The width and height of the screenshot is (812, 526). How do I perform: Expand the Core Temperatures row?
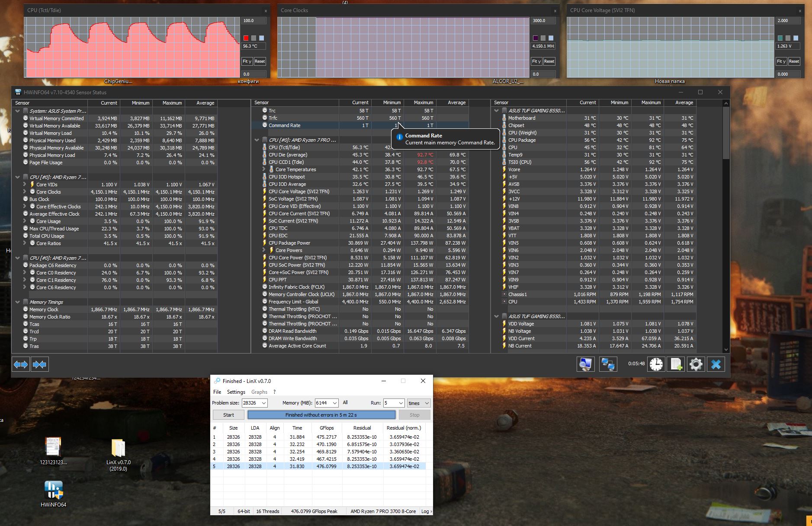264,169
